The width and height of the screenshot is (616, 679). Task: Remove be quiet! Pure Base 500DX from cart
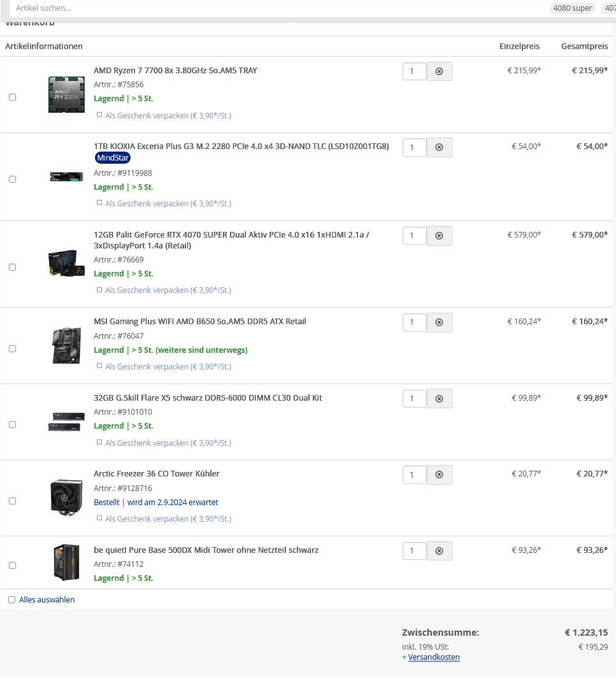point(440,551)
